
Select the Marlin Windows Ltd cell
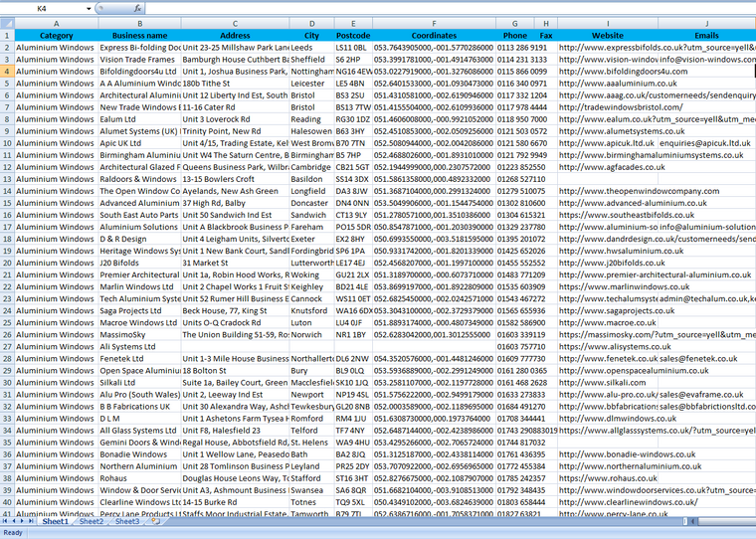(140, 286)
